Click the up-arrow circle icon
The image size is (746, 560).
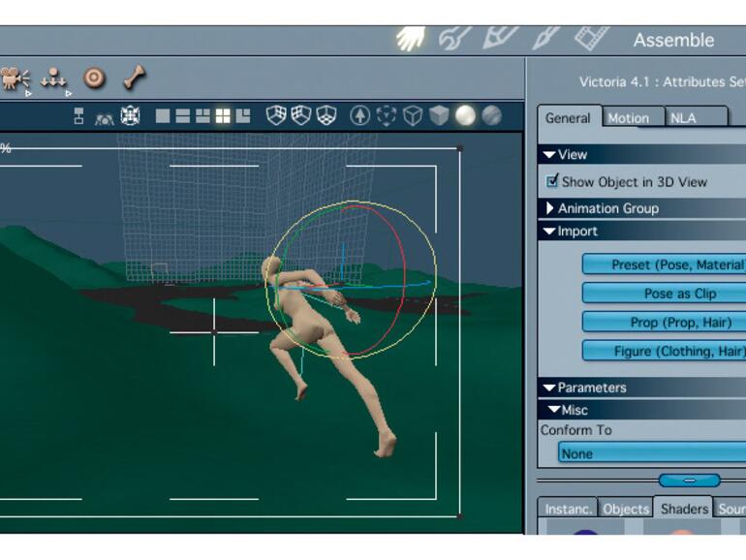pos(360,115)
